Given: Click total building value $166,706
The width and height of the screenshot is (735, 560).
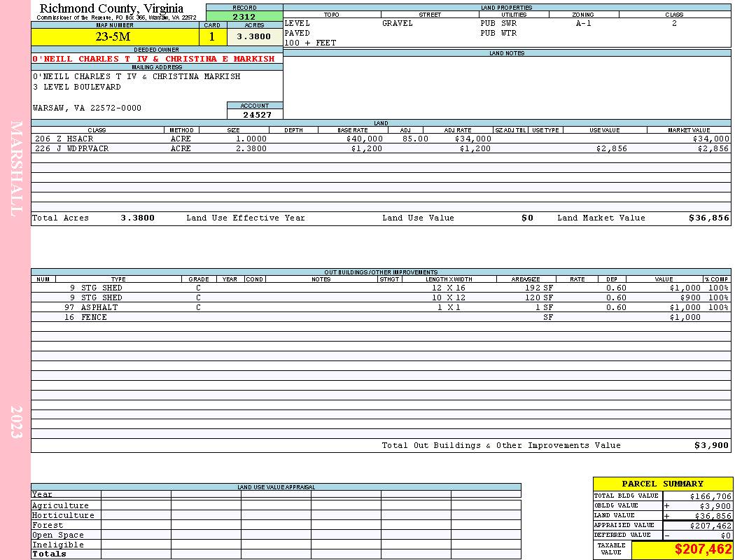Looking at the screenshot, I should tap(710, 496).
